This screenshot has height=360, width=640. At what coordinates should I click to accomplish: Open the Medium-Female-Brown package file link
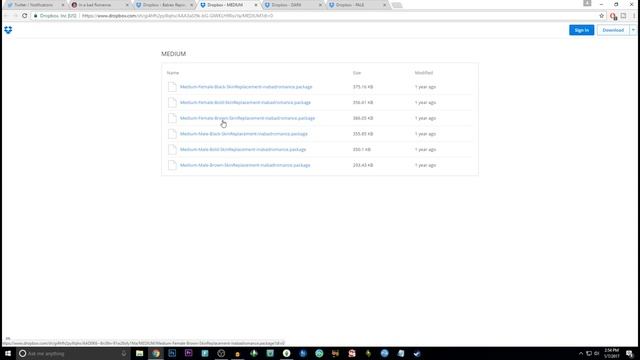pyautogui.click(x=247, y=118)
